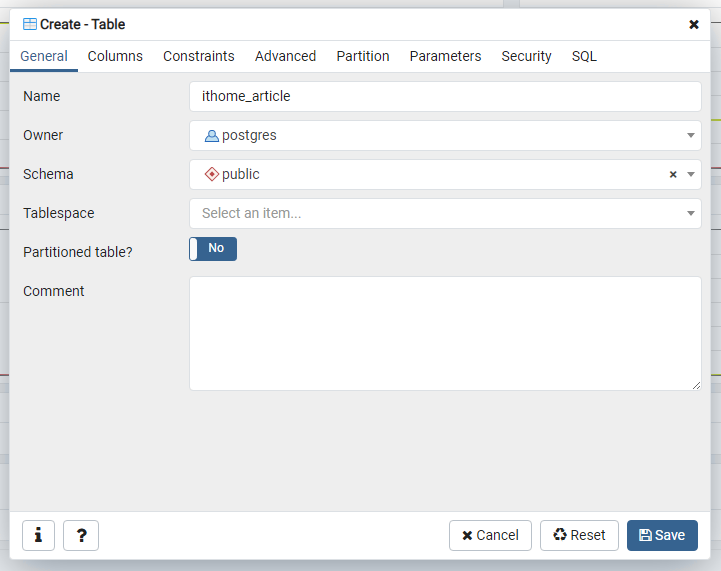Switch to the Columns tab
The image size is (721, 571).
pos(115,56)
